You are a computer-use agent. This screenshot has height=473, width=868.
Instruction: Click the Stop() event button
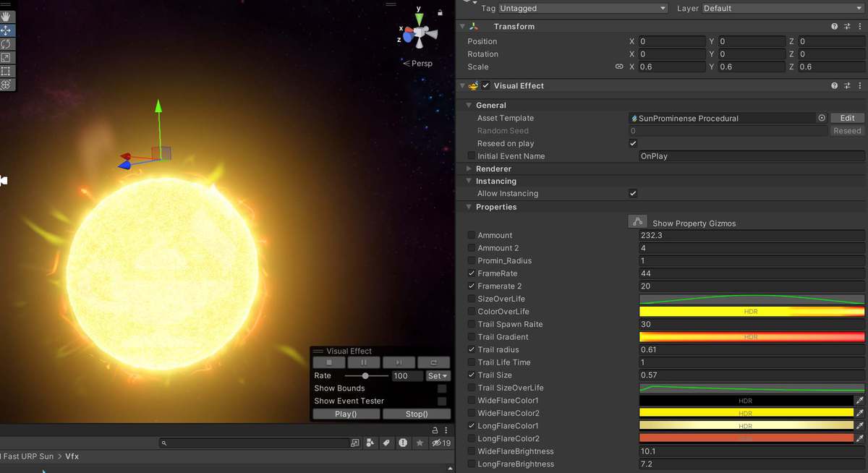pos(416,414)
